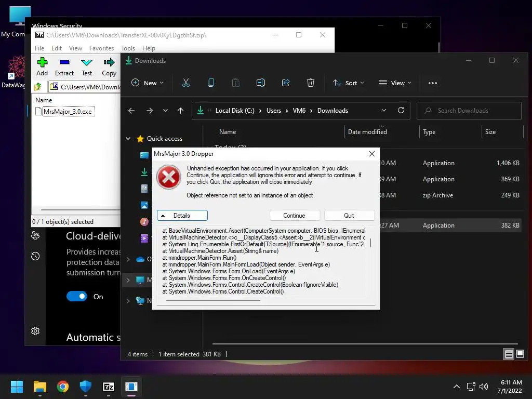Viewport: 532px width, 399px height.
Task: Click VM6 in the breadcrumb path
Action: [x=299, y=111]
